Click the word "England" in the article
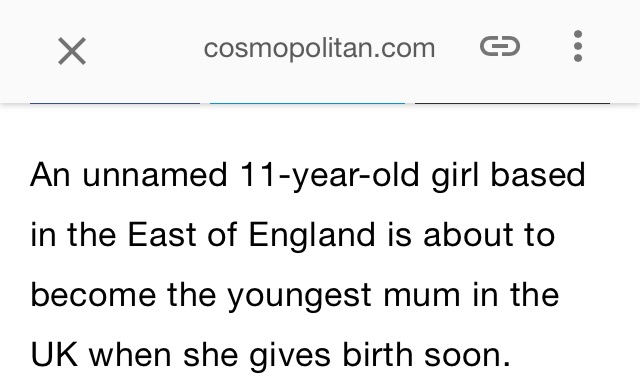This screenshot has width=640, height=387. point(311,236)
